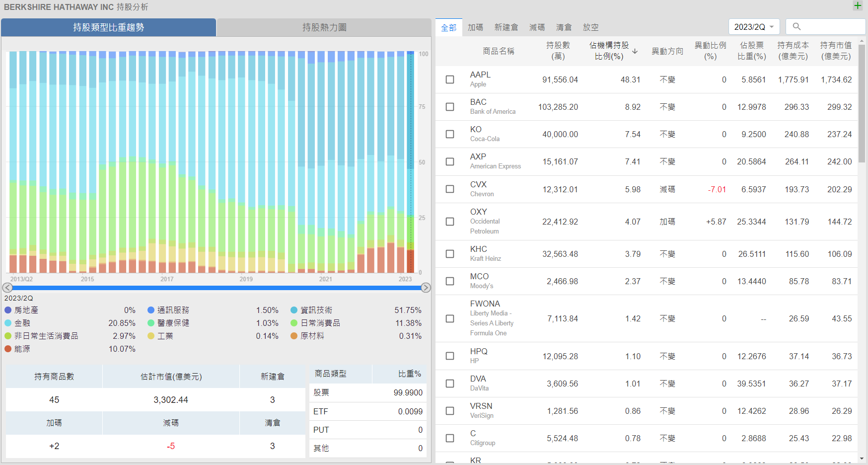Toggle the 金融 legend dot

[x=8, y=323]
